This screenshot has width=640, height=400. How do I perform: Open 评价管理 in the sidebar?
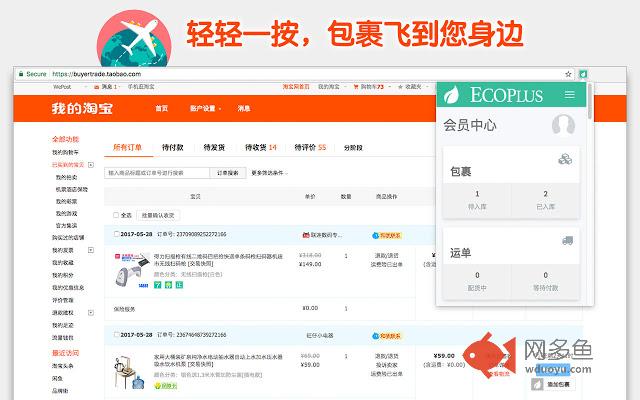pos(63,300)
